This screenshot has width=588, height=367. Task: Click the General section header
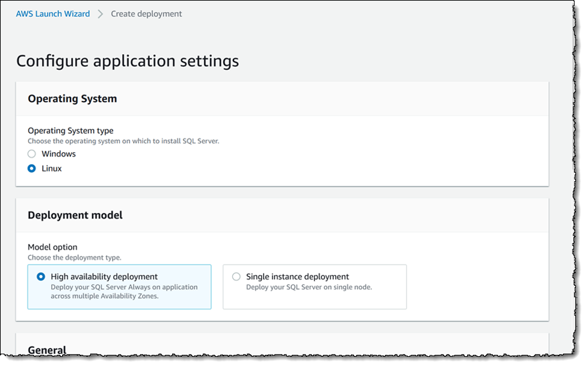47,350
